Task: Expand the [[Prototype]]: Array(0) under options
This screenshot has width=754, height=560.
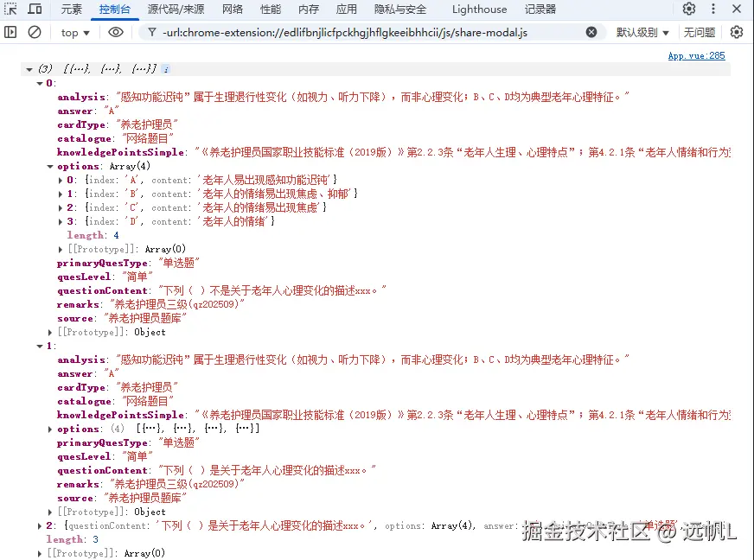Action: tap(61, 250)
